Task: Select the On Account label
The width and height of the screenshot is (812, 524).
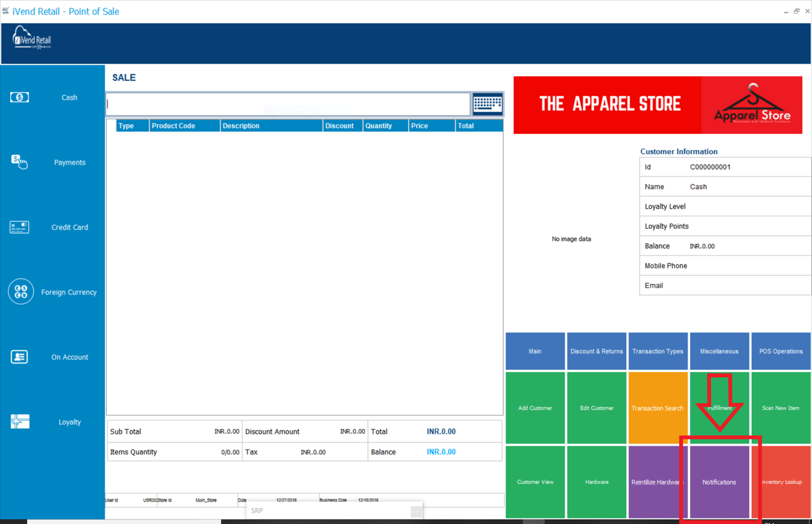Action: point(70,357)
